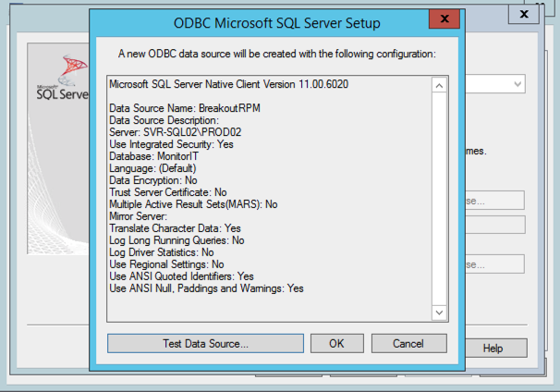Close the background wizard window
Screen dimensions: 560x392
pos(524,14)
